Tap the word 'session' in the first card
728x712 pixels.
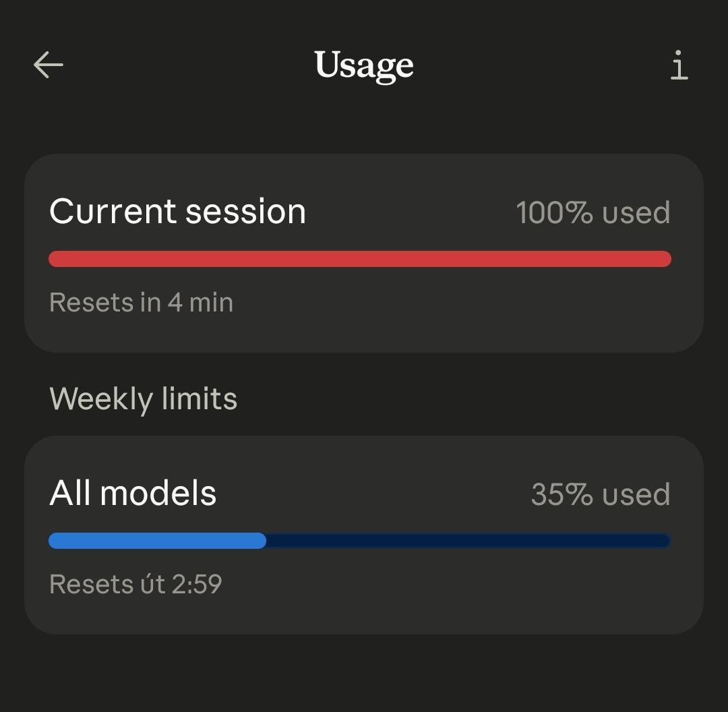[245, 212]
